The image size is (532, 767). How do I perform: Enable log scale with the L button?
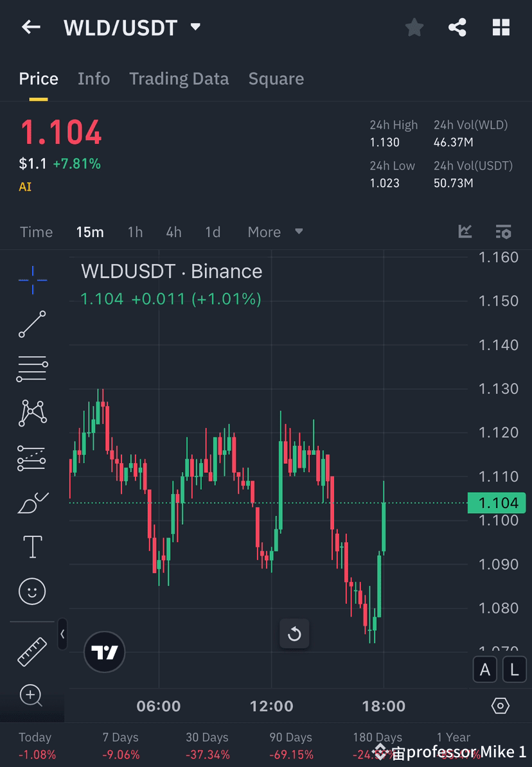(514, 669)
